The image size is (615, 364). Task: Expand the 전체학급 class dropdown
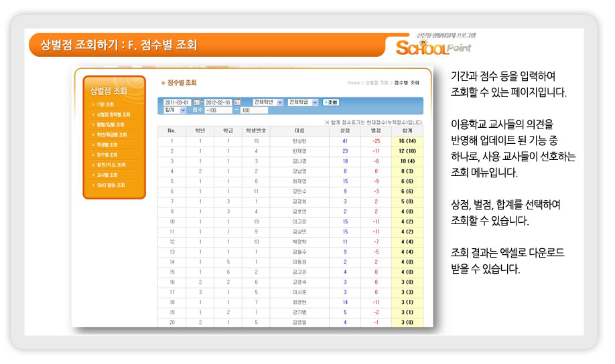point(303,102)
